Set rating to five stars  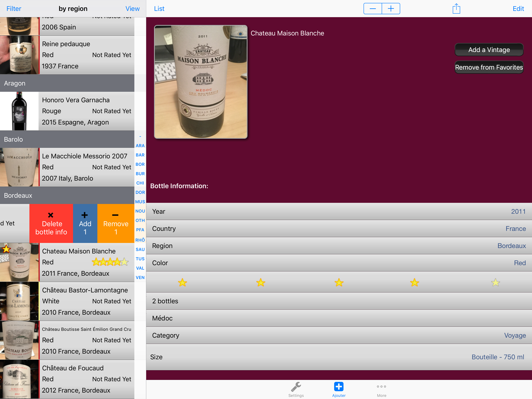(x=495, y=282)
